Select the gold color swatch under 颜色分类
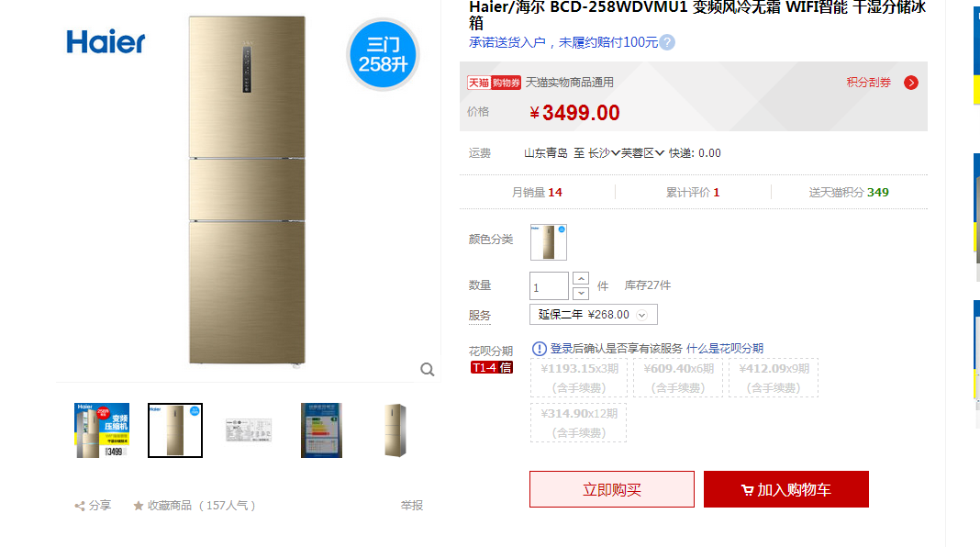The width and height of the screenshot is (980, 547). (x=548, y=242)
